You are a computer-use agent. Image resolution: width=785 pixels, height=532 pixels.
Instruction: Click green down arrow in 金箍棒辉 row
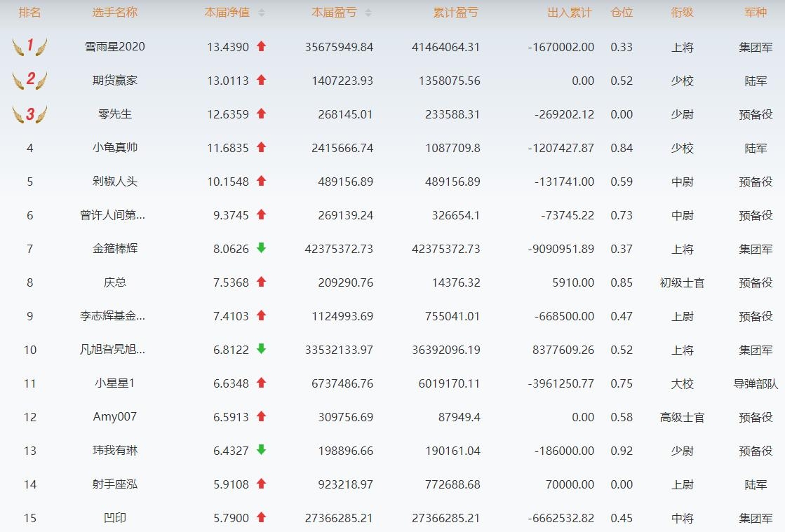(262, 248)
